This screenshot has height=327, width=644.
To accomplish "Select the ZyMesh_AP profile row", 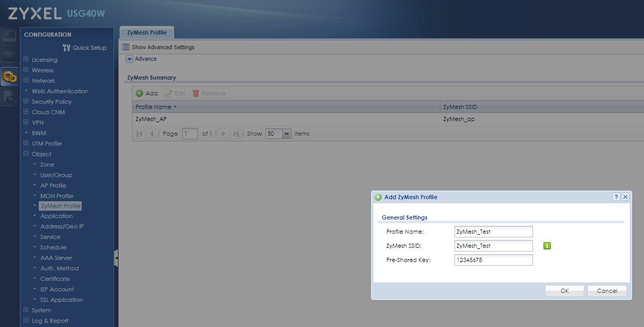I will tap(388, 119).
